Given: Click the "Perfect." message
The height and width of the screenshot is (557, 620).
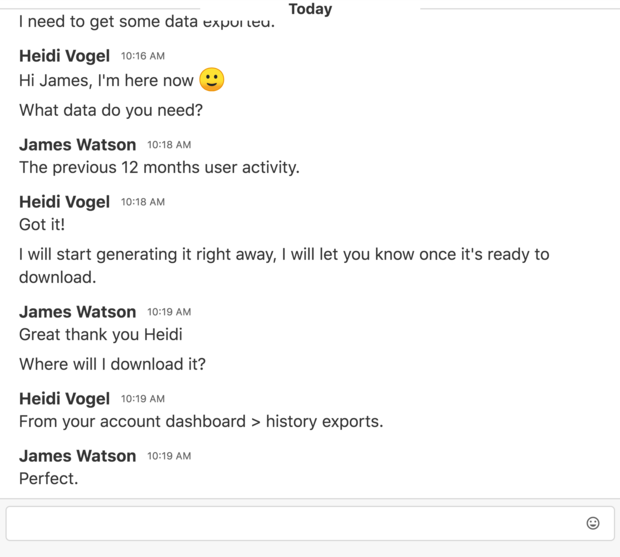Looking at the screenshot, I should pos(48,478).
